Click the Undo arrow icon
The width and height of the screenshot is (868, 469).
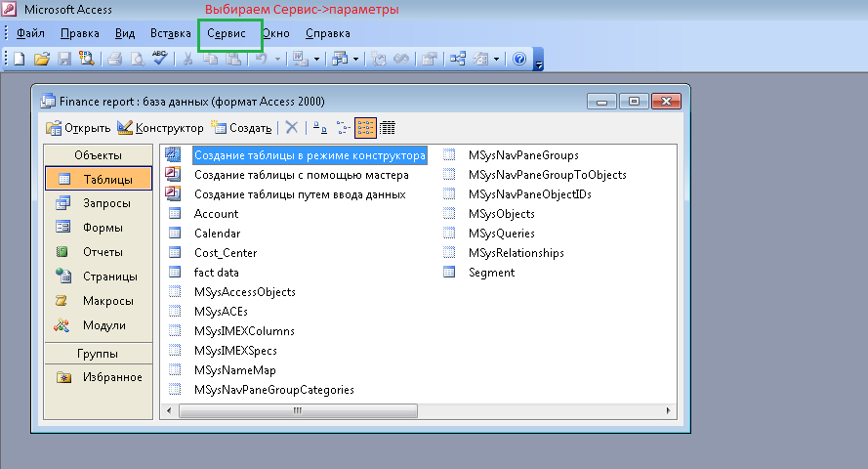262,59
